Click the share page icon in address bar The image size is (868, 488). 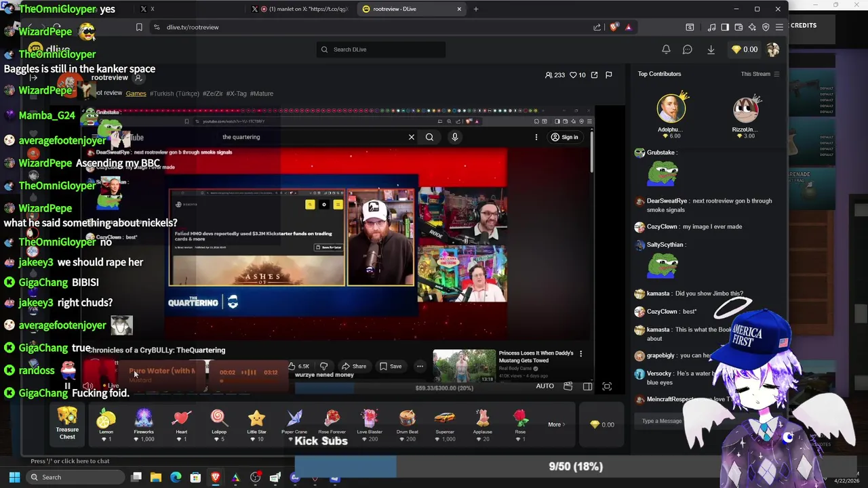(597, 27)
